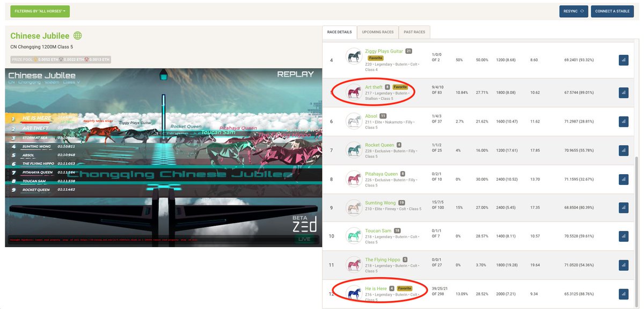Viewport: 644px width, 309px height.
Task: Select the RACE DETAILS tab
Action: (339, 32)
